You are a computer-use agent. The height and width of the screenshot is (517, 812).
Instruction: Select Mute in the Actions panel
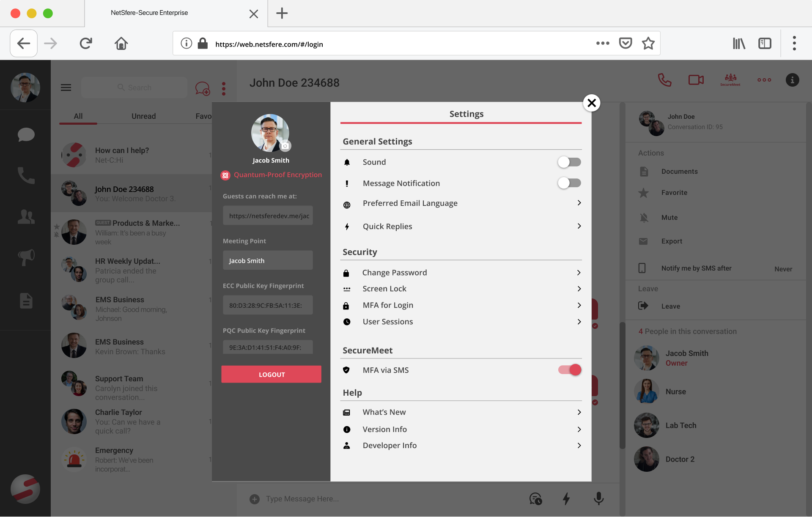click(x=669, y=218)
